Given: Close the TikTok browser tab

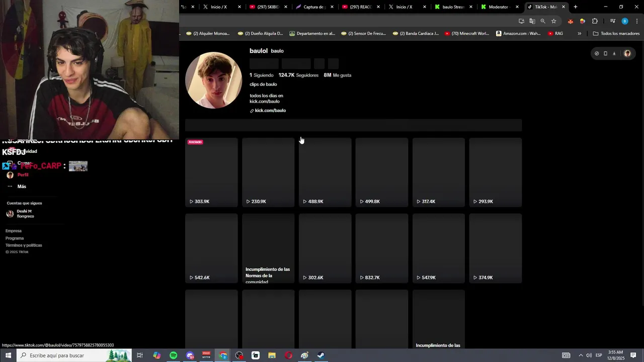Looking at the screenshot, I should 563,7.
